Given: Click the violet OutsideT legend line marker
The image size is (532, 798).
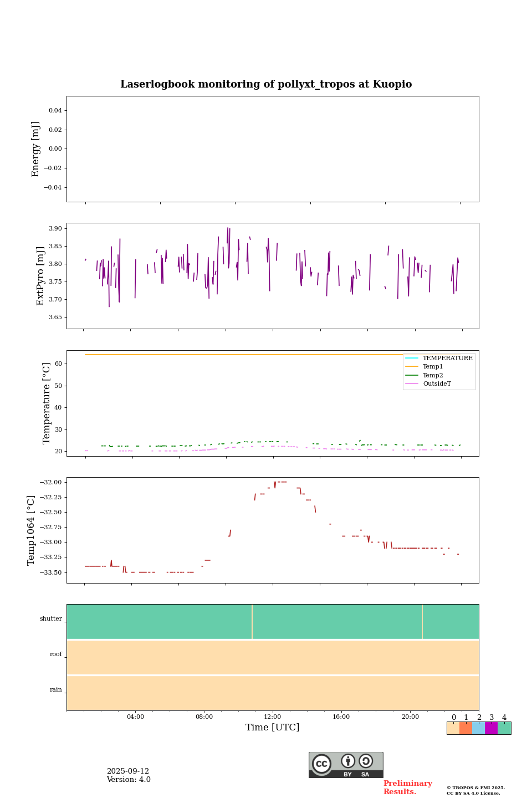Looking at the screenshot, I should pos(412,384).
